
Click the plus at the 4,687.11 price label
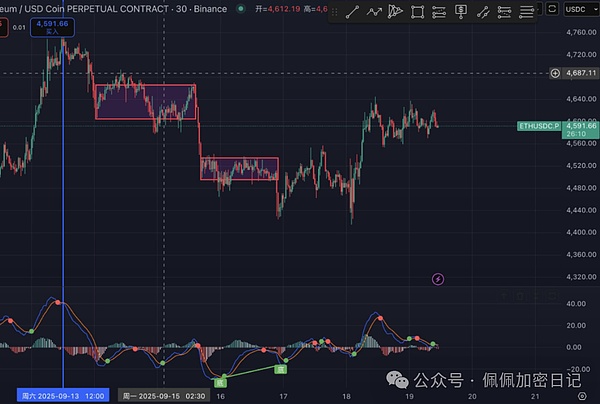[556, 73]
